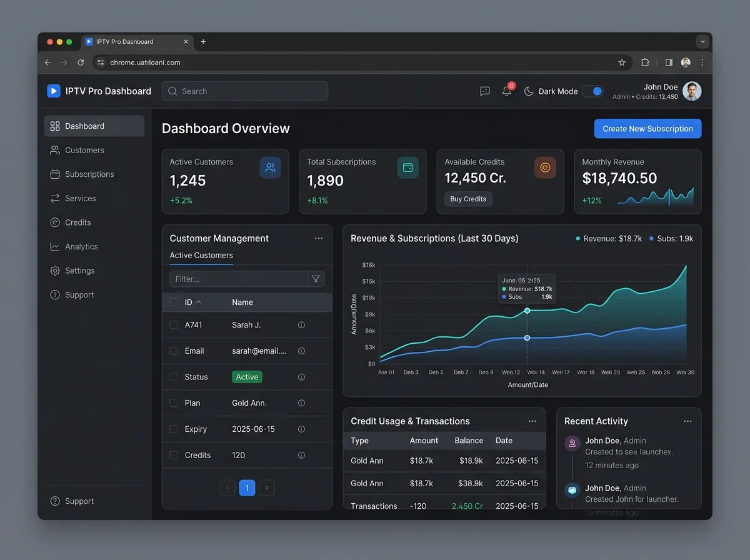Image resolution: width=750 pixels, height=560 pixels.
Task: Go to next page in pagination
Action: click(267, 488)
